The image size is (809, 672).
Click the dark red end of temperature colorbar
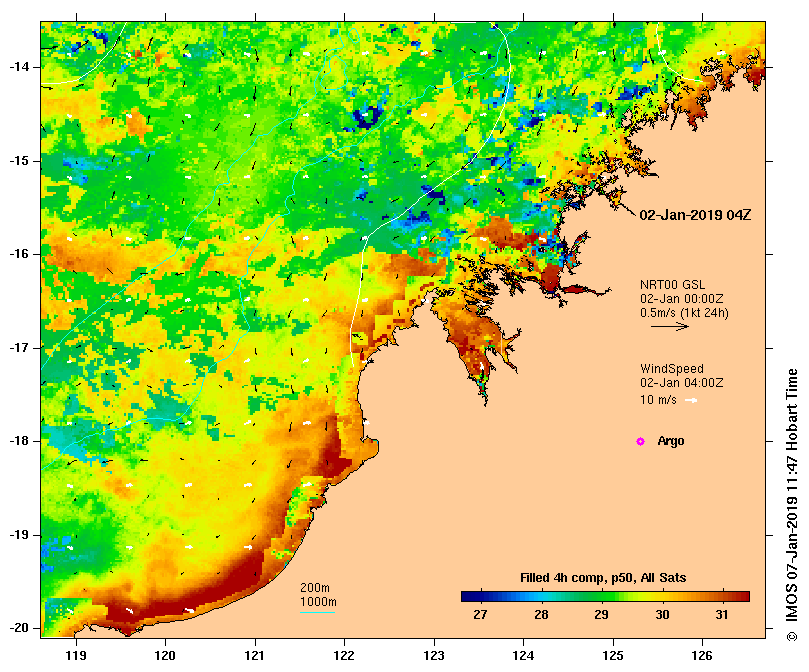click(743, 597)
